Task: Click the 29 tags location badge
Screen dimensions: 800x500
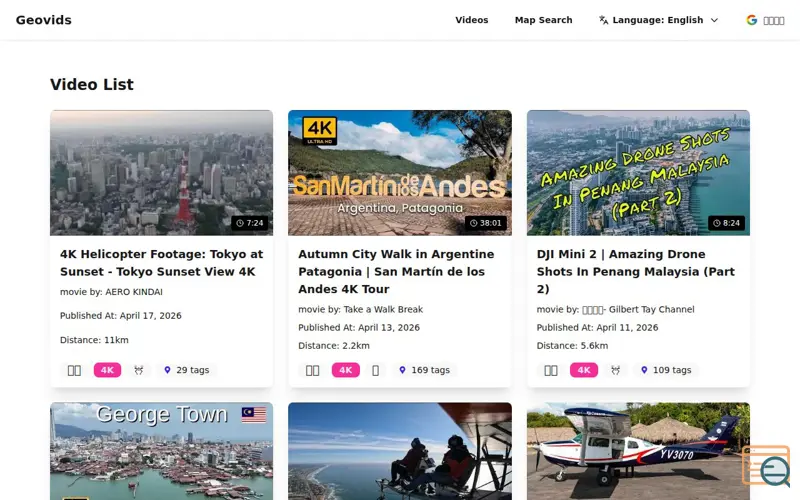Action: click(x=187, y=370)
